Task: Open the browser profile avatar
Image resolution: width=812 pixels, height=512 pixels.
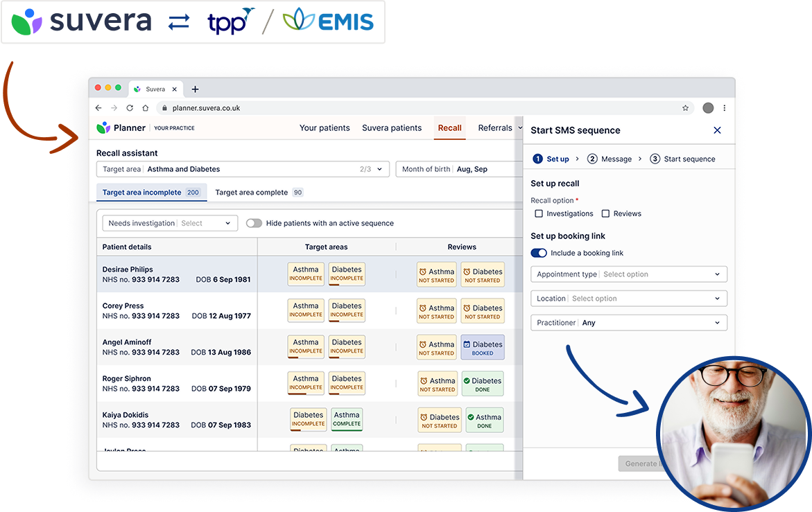Action: tap(708, 108)
